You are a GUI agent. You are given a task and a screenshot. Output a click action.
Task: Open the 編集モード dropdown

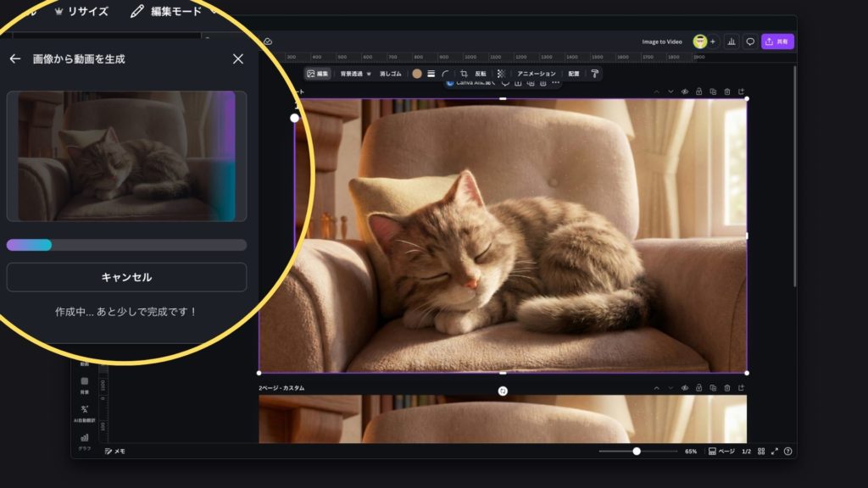(174, 12)
